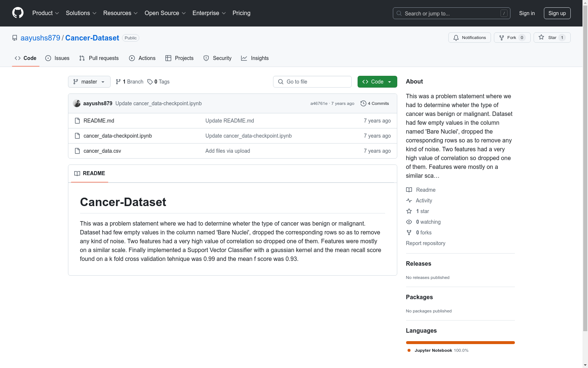
Task: Click the file icon beside cancer_data.csv
Action: [x=77, y=151]
